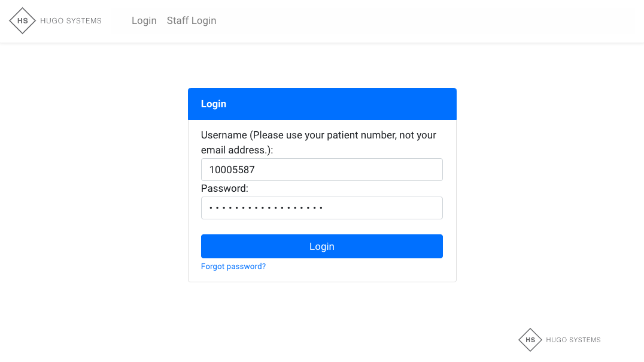This screenshot has width=644, height=362.
Task: Click the Password: field label
Action: pos(224,188)
